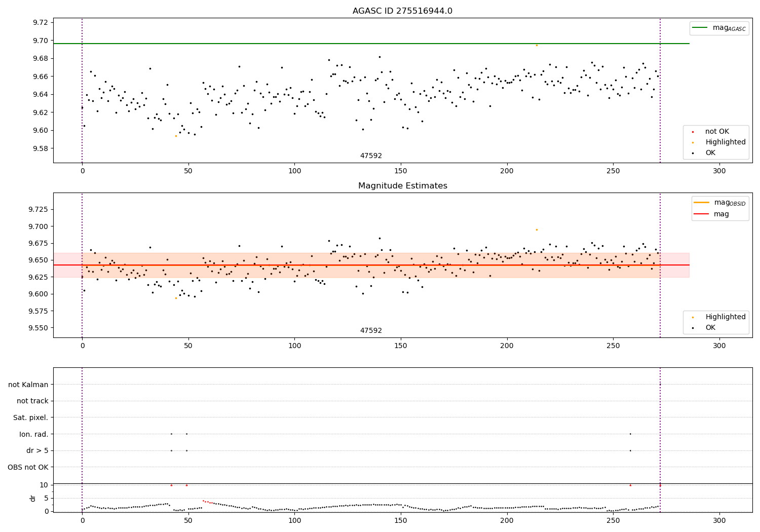Click the orange mag OBSID legend line
760x532 pixels.
[x=702, y=203]
